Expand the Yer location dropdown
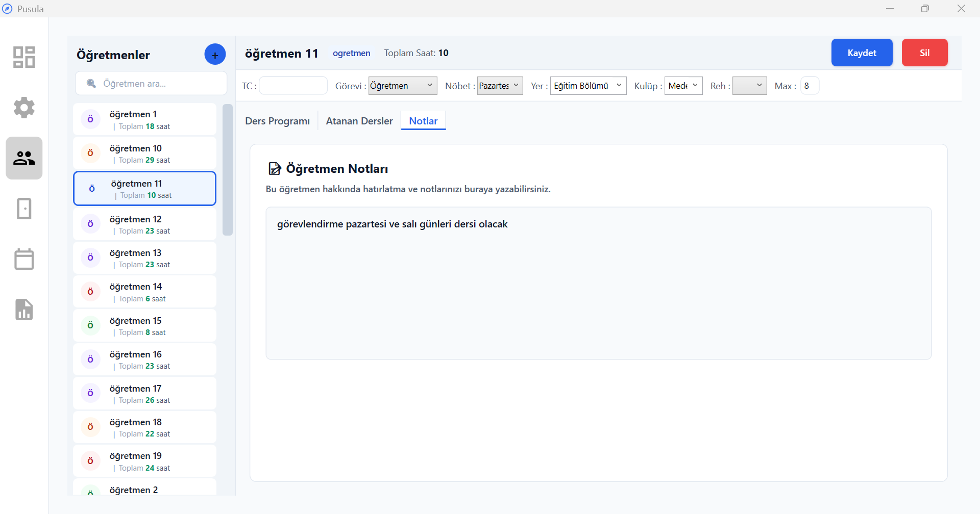The height and width of the screenshot is (514, 980). click(588, 86)
